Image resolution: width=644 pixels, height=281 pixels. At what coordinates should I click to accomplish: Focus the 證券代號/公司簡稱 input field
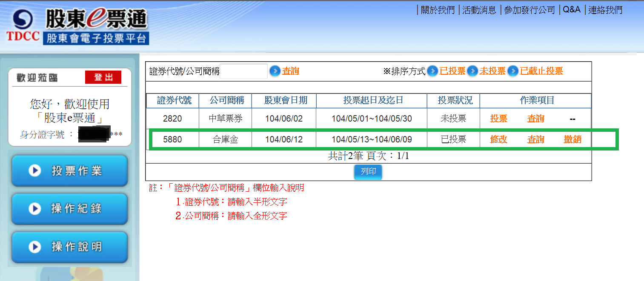(244, 71)
